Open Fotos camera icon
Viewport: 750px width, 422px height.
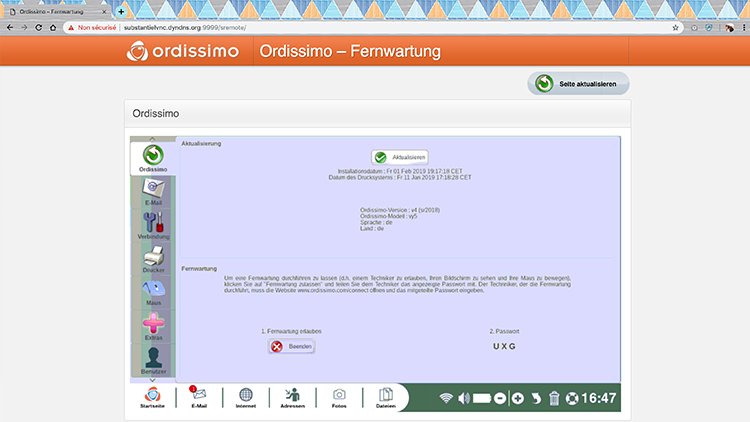click(339, 398)
